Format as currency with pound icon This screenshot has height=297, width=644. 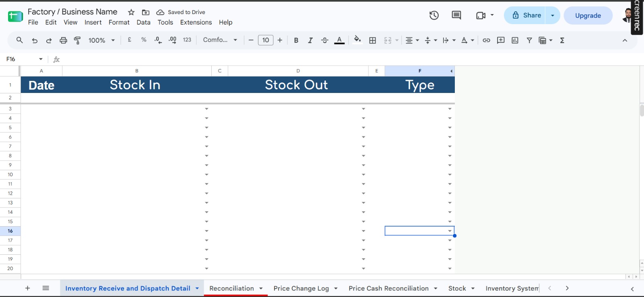pos(130,40)
